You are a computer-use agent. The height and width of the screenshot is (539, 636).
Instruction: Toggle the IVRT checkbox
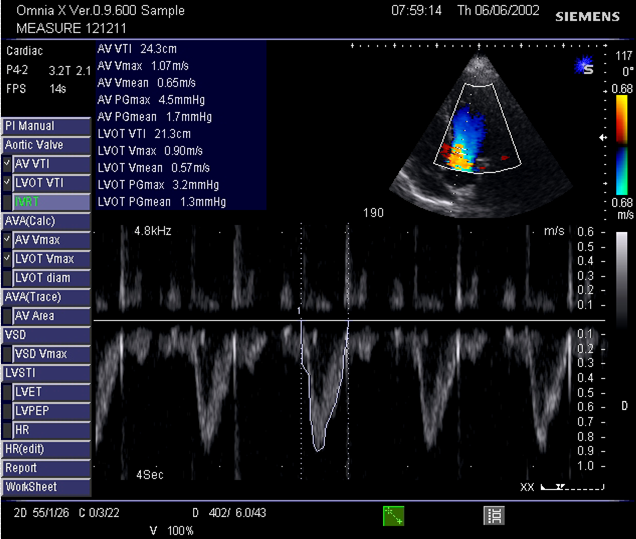point(7,202)
